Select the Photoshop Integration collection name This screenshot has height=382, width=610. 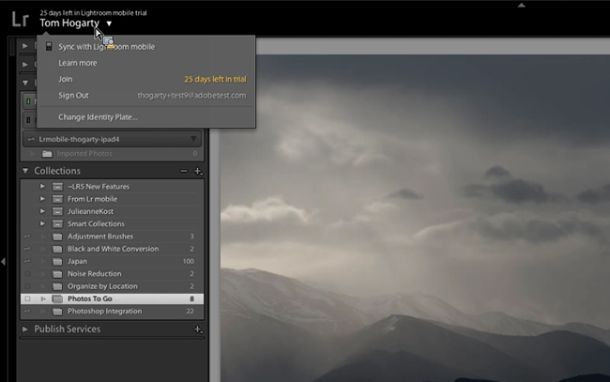[x=105, y=311]
